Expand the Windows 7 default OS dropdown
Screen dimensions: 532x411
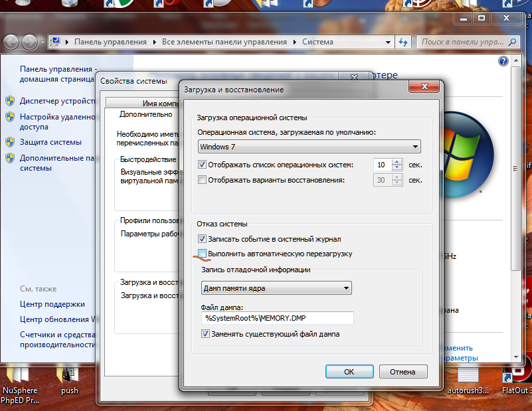(310, 146)
